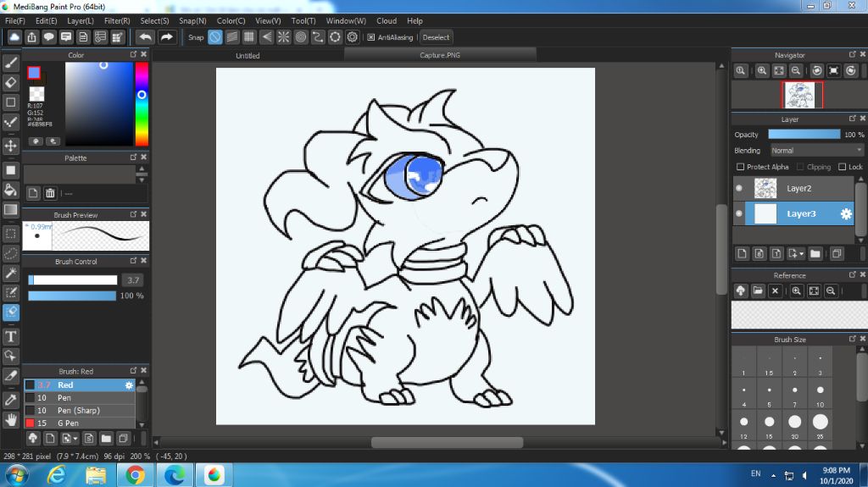Open File Explorer from taskbar
868x487 pixels.
click(x=96, y=475)
